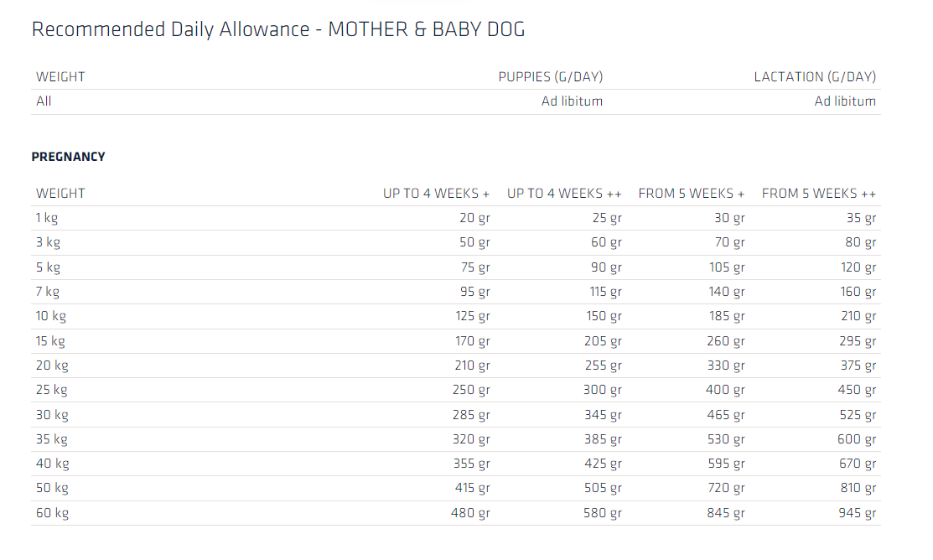Click the 20 gr cell
This screenshot has height=560, width=933.
[x=474, y=218]
